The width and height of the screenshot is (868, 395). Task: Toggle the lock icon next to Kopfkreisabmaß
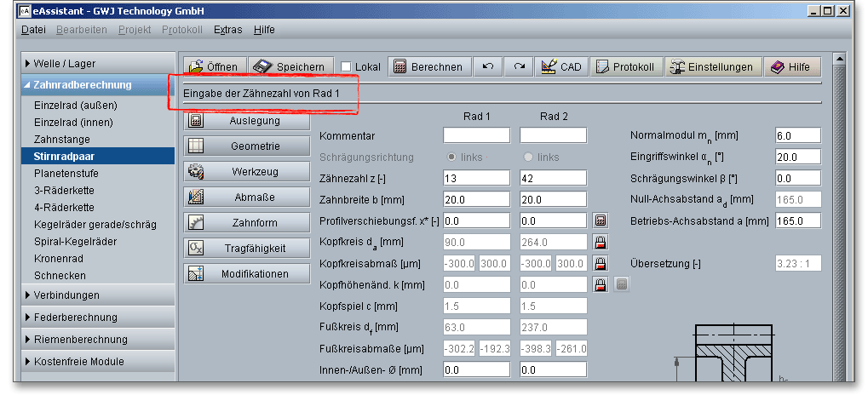coord(600,263)
